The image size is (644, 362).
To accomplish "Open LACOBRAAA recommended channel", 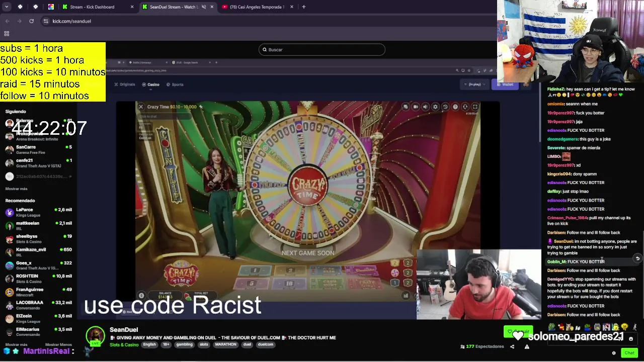I will [x=39, y=305].
